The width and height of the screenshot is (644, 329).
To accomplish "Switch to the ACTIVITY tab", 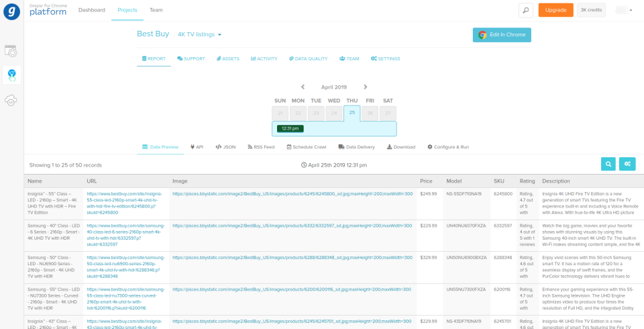I will tap(264, 59).
